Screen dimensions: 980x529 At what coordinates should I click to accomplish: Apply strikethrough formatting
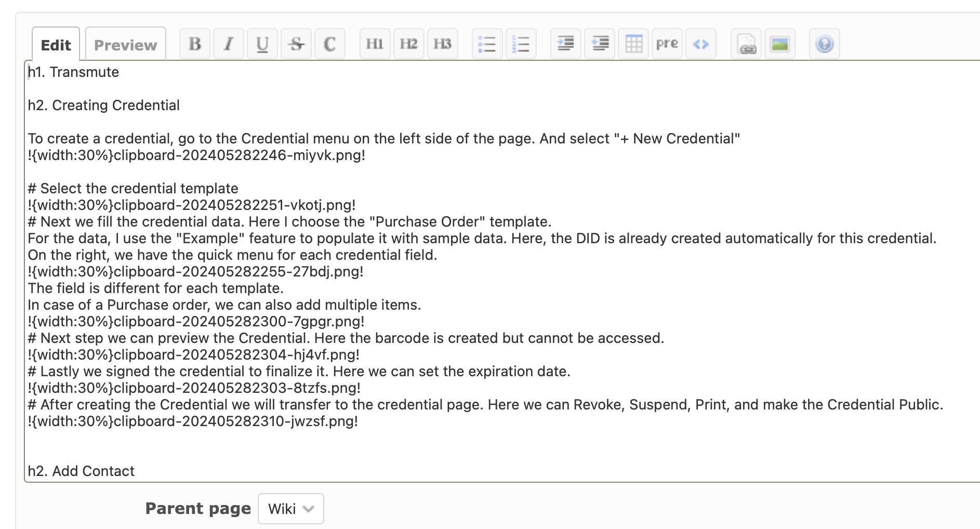[x=296, y=44]
